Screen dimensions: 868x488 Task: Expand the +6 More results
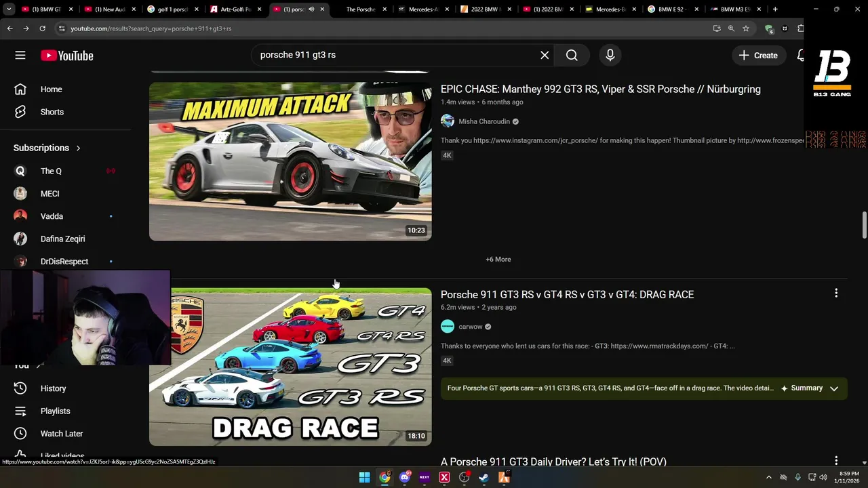[498, 259]
